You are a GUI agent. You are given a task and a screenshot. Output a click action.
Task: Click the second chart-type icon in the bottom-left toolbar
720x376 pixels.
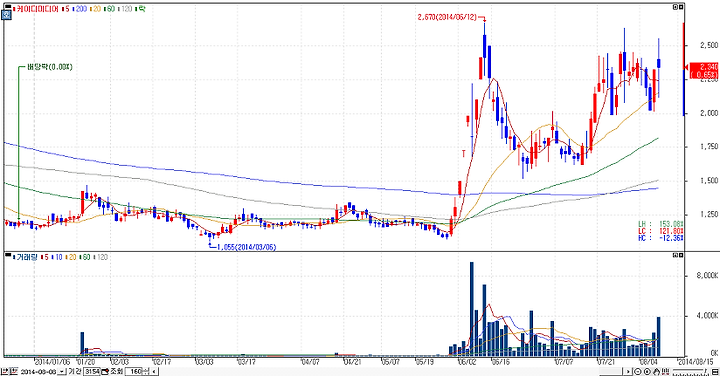coord(14,371)
